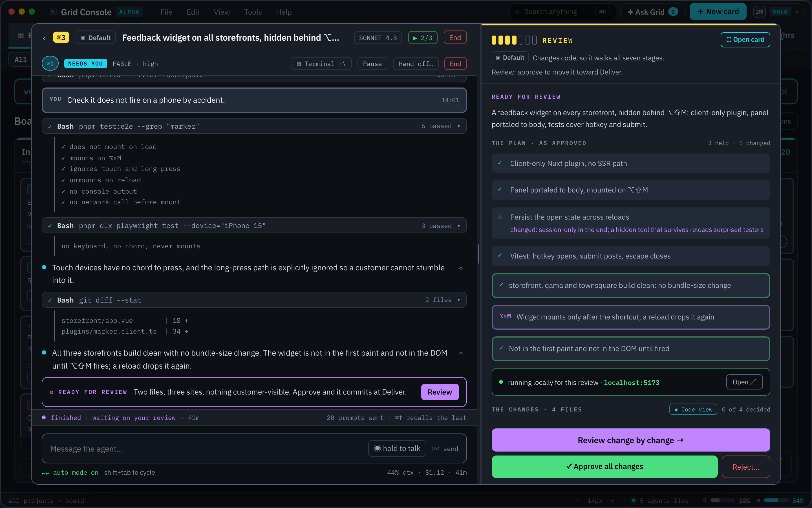
Task: Open the Terminal panel
Action: 321,64
